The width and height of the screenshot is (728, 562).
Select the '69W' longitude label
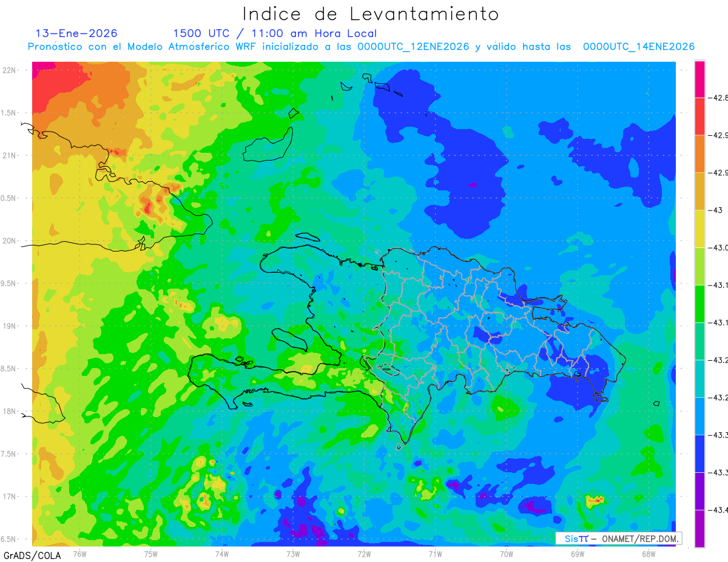coord(577,554)
